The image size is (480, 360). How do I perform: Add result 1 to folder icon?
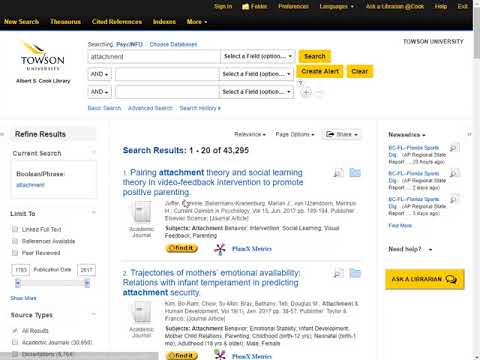click(x=355, y=172)
